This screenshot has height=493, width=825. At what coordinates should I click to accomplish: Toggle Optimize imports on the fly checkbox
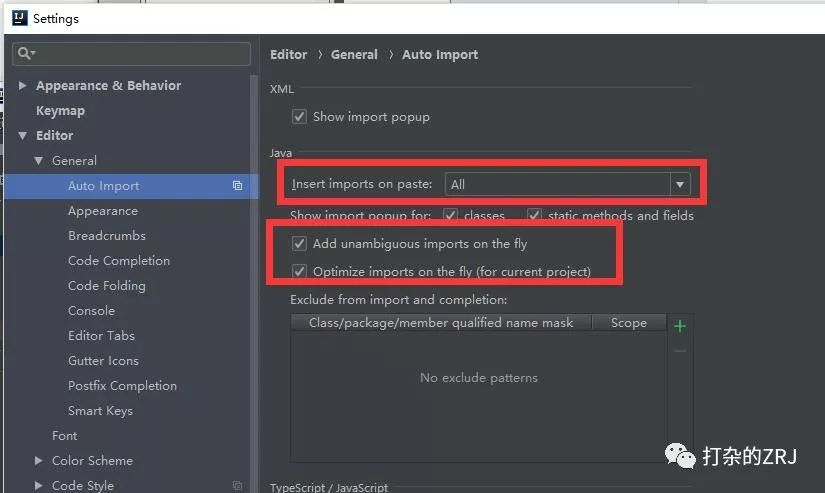pyautogui.click(x=299, y=271)
